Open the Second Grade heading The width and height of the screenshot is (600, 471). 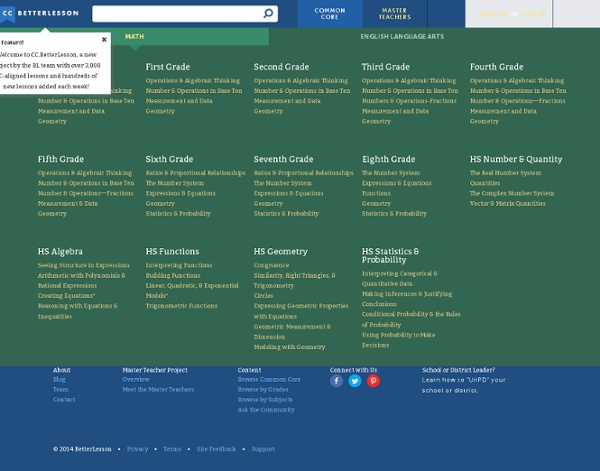click(x=281, y=67)
